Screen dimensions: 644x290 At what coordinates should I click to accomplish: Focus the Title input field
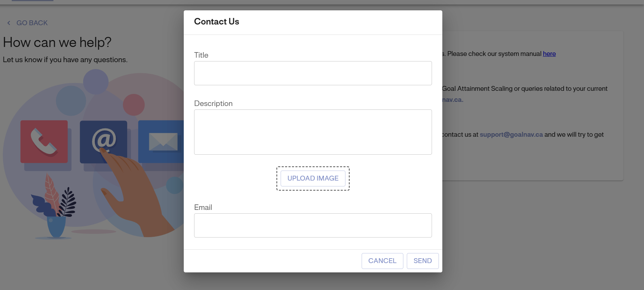pyautogui.click(x=313, y=73)
